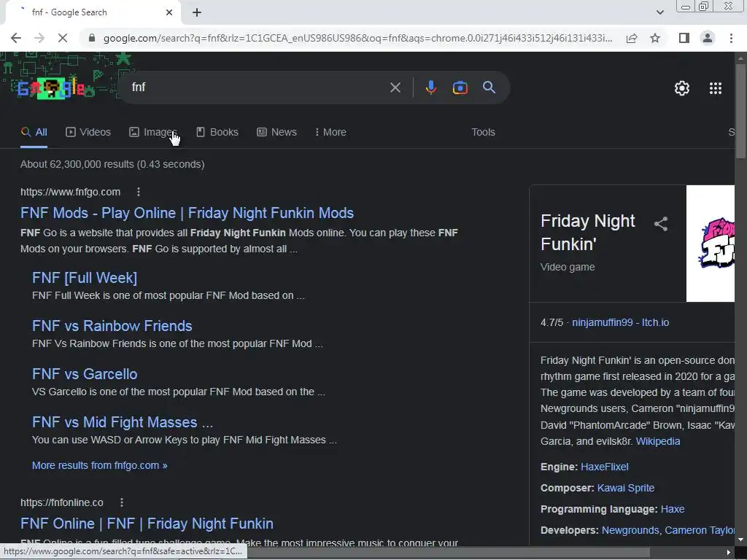Bookmark this page with the star
The image size is (747, 560).
[655, 38]
